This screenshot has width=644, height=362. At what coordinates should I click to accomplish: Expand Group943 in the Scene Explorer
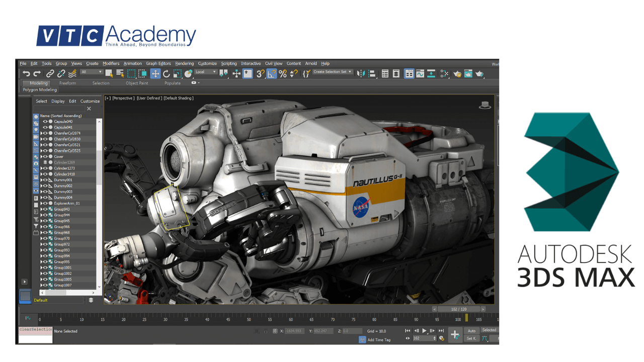[x=42, y=210]
